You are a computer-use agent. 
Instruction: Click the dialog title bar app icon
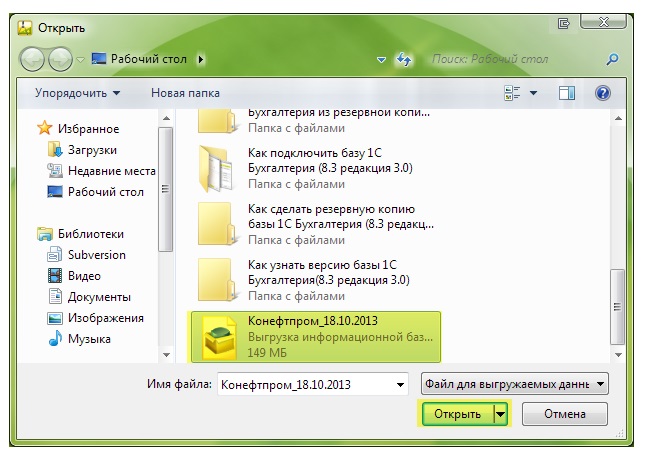coord(25,28)
